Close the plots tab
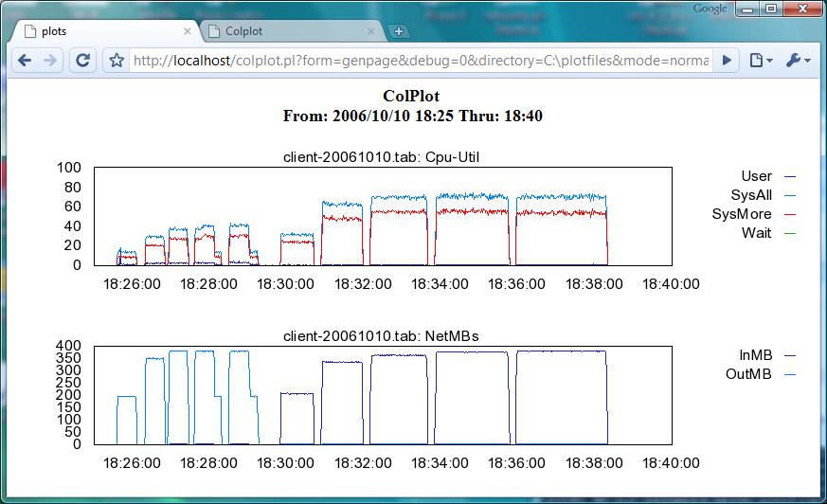 coord(187,31)
